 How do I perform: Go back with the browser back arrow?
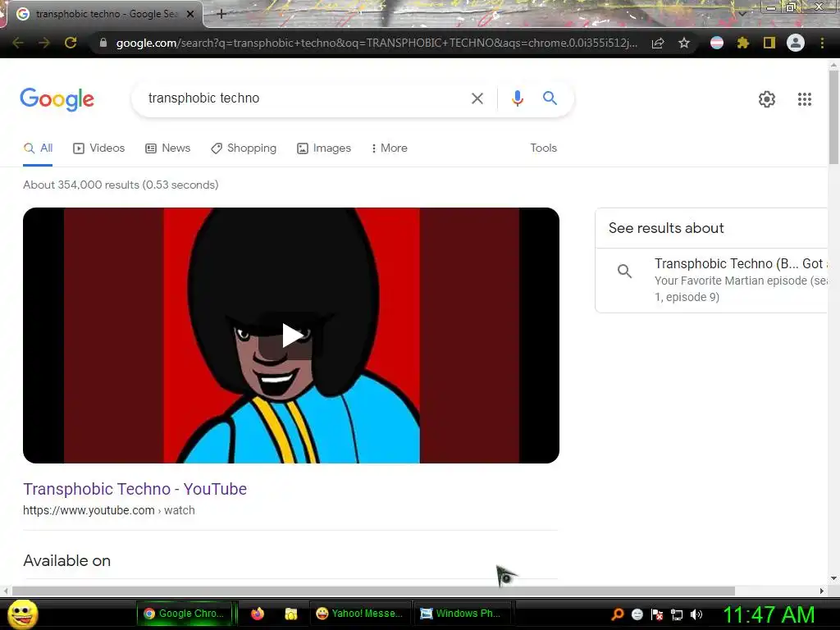(x=18, y=43)
